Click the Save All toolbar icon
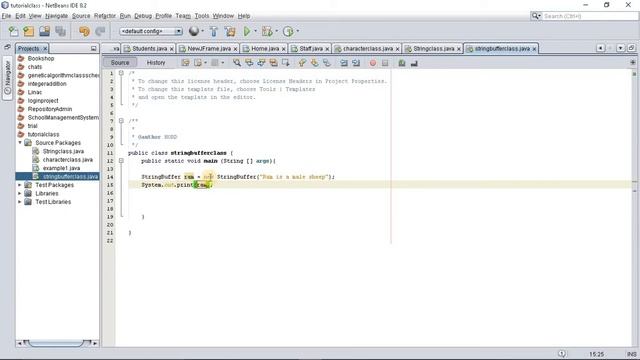This screenshot has height=360, width=640. (60, 31)
